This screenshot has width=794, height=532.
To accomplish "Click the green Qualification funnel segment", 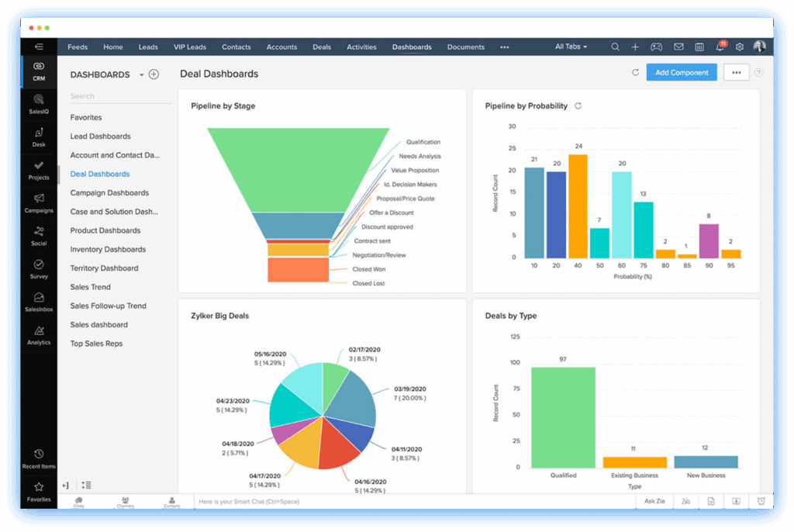I will coord(299,170).
